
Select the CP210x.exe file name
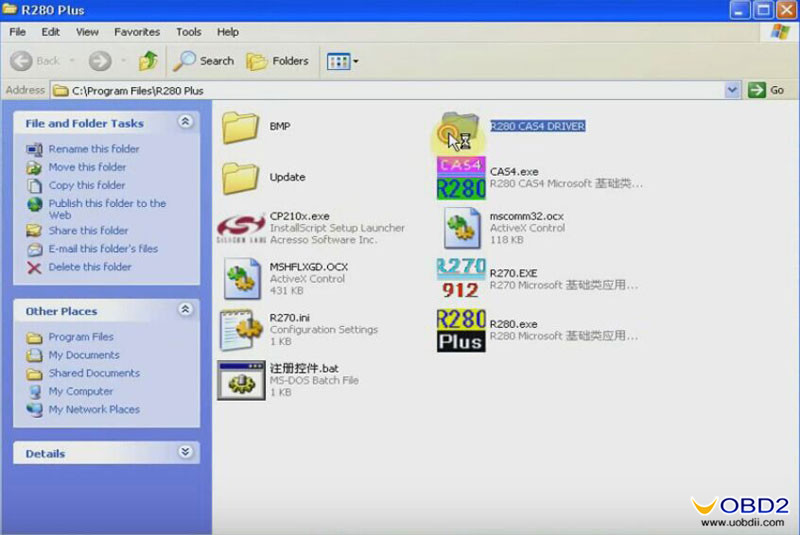[x=299, y=216]
